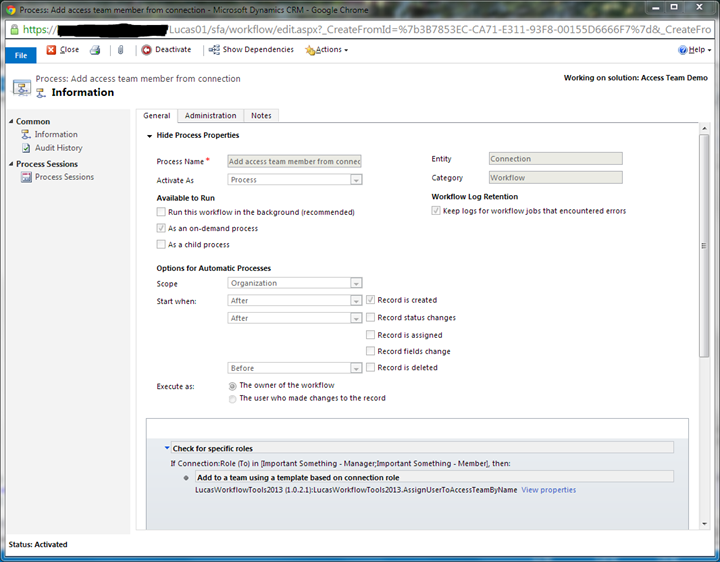Image resolution: width=720 pixels, height=562 pixels.
Task: Toggle the Keep logs for workflow jobs checkbox
Action: point(436,211)
